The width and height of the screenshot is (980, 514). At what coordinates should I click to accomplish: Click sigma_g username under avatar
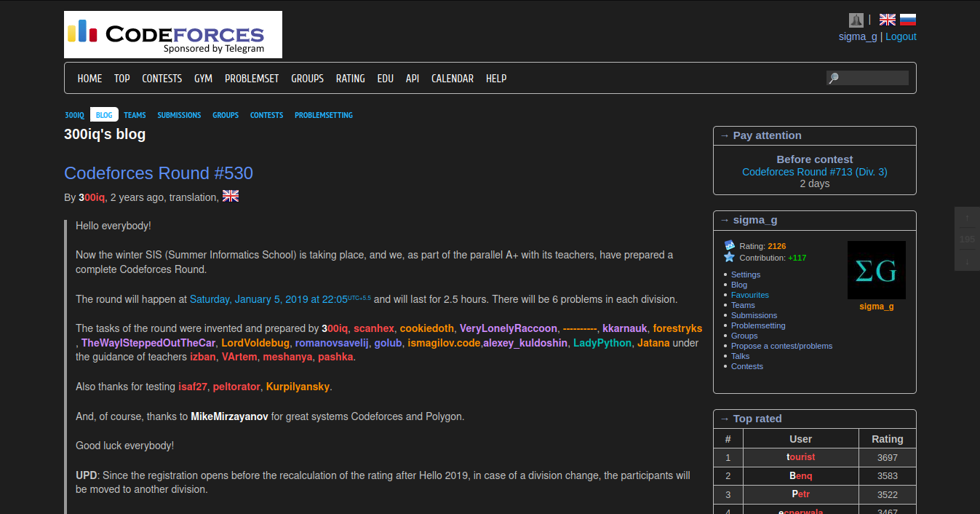click(x=877, y=307)
